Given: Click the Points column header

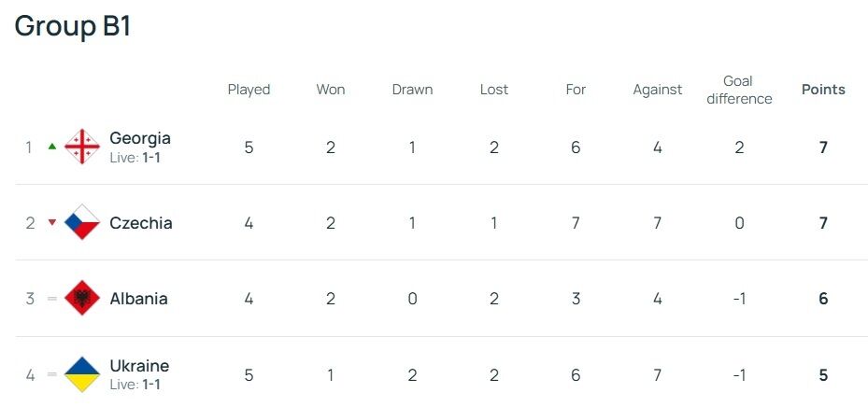Looking at the screenshot, I should point(823,90).
